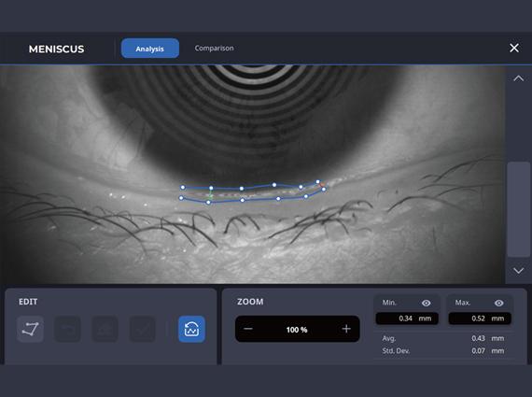Click the Max. value 0.52 mm field
Viewport: 532px width, 397px height.
480,319
